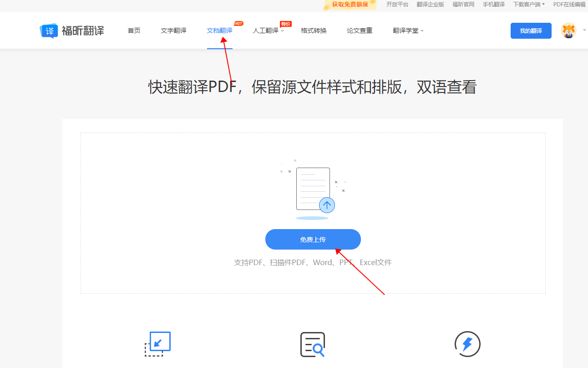Expand the 翻译学堂 dropdown menu
The image size is (588, 368).
pyautogui.click(x=408, y=31)
